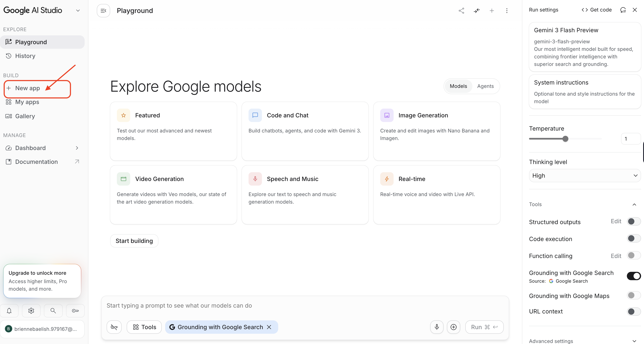Click the Real-time lightning icon

click(387, 179)
